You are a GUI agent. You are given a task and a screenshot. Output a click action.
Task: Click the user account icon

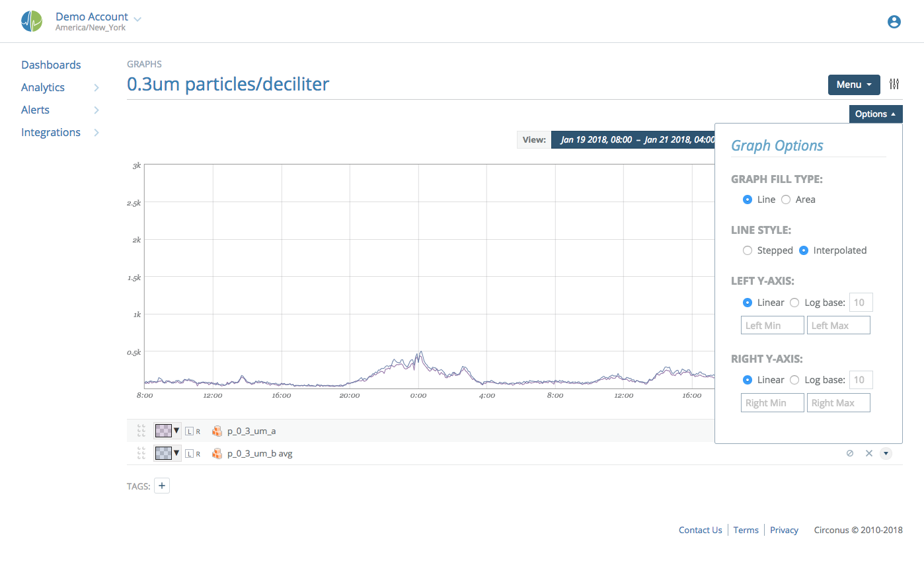894,21
